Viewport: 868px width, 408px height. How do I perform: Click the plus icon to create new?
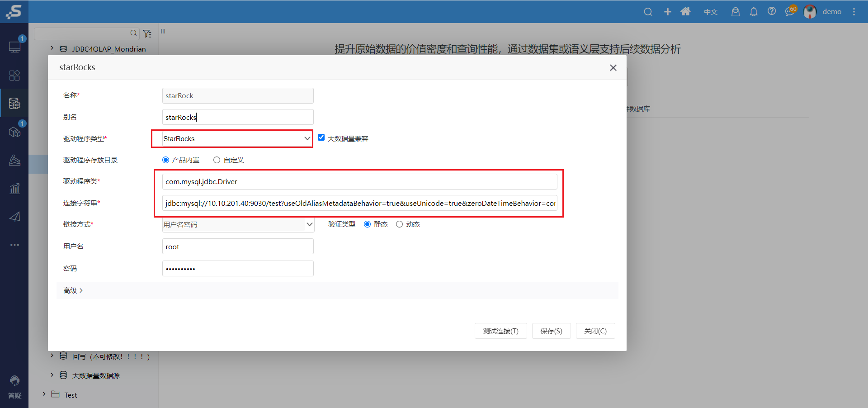pyautogui.click(x=667, y=12)
